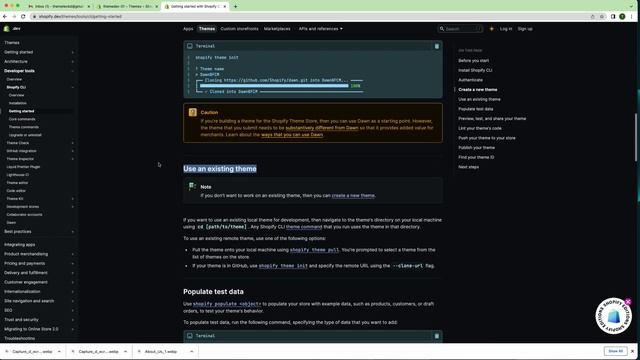Open ways that you can use Dawn link
Image resolution: width=640 pixels, height=360 pixels.
(292, 135)
